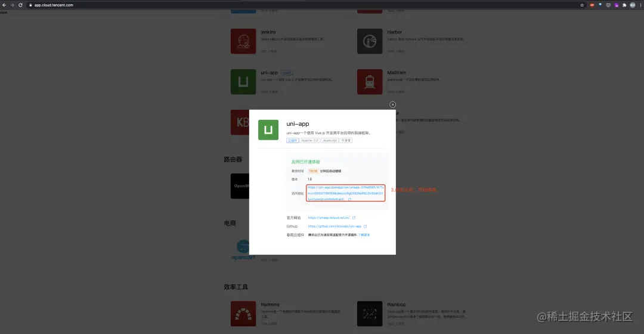Click the 效率工具 section heading
644x334 pixels.
[236, 287]
